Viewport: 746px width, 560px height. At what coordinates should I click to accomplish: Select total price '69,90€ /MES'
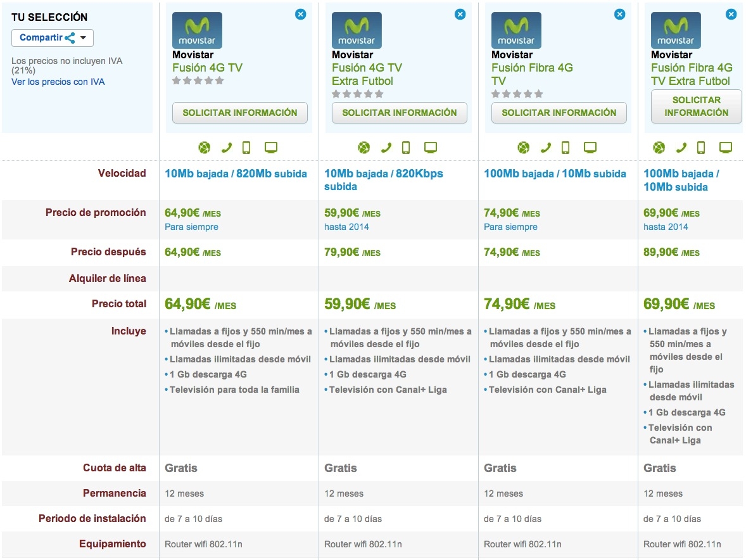[x=680, y=303]
